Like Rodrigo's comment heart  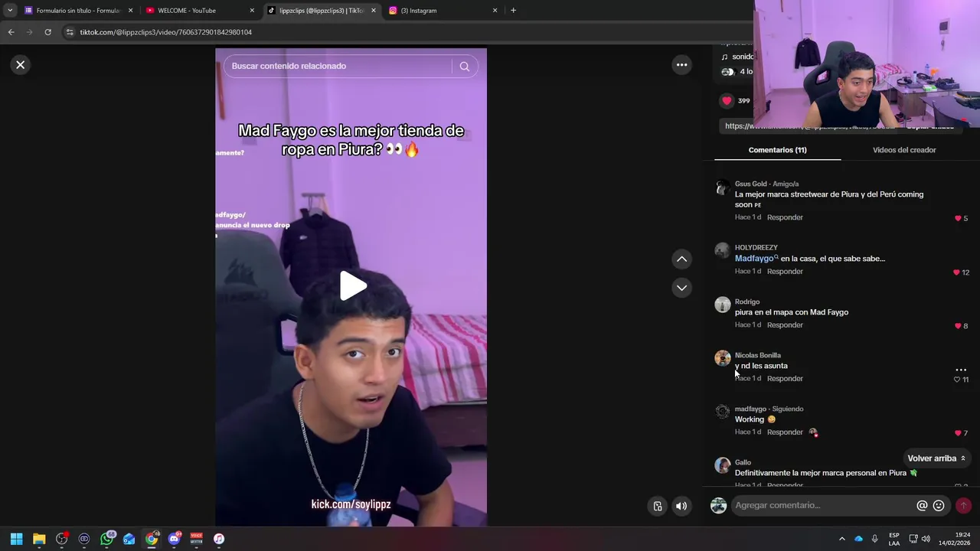[x=957, y=326]
